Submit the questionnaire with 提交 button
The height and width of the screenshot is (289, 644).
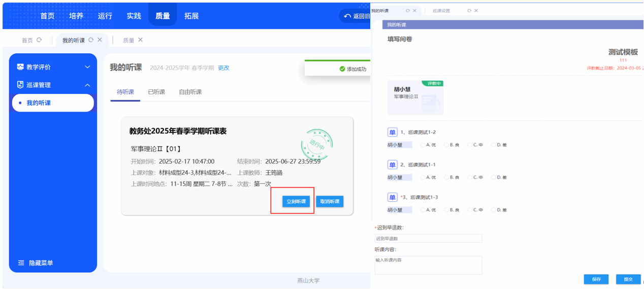[628, 279]
